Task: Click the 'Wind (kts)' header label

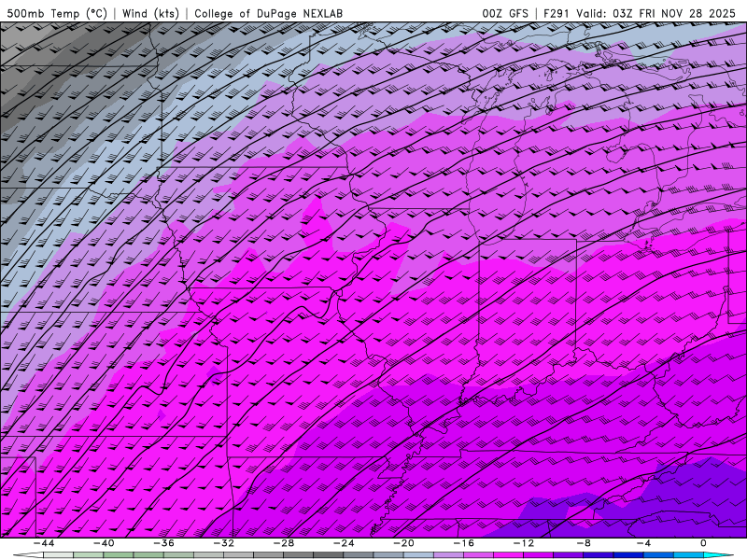Action: point(151,13)
